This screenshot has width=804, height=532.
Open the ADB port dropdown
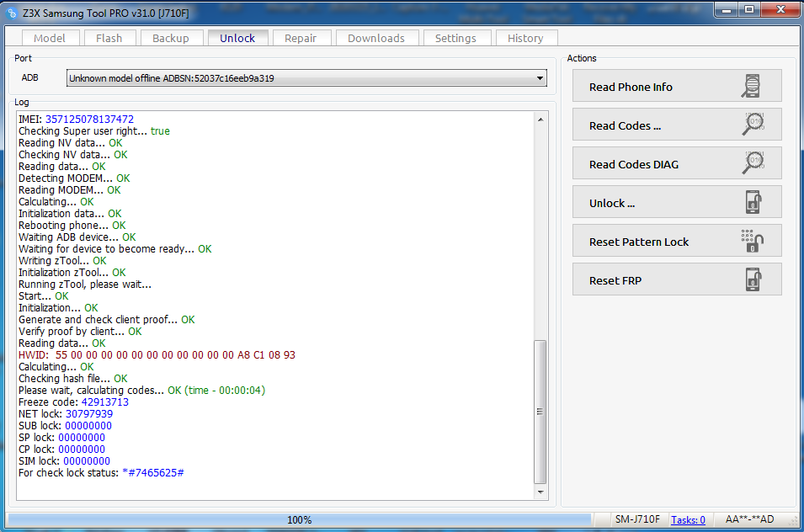click(x=306, y=78)
